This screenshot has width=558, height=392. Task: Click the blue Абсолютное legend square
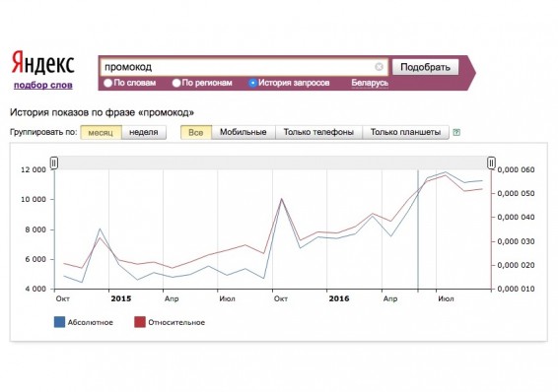59,322
